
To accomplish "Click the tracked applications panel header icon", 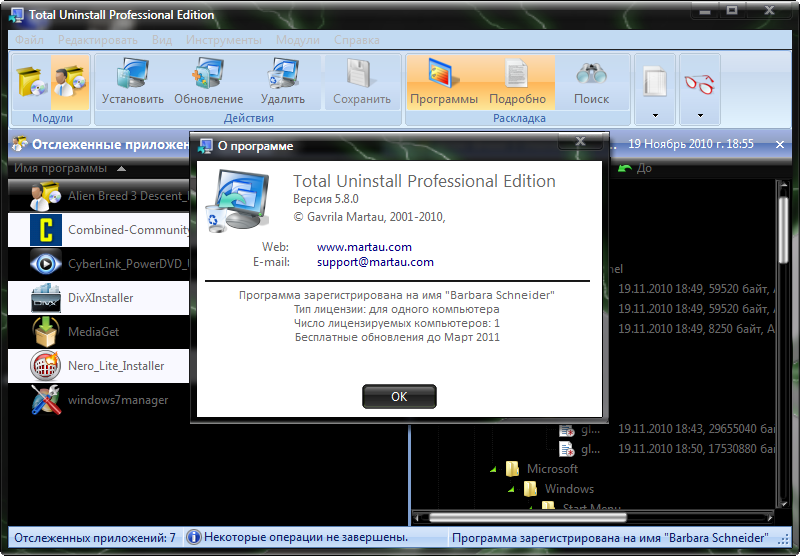I will [x=19, y=144].
